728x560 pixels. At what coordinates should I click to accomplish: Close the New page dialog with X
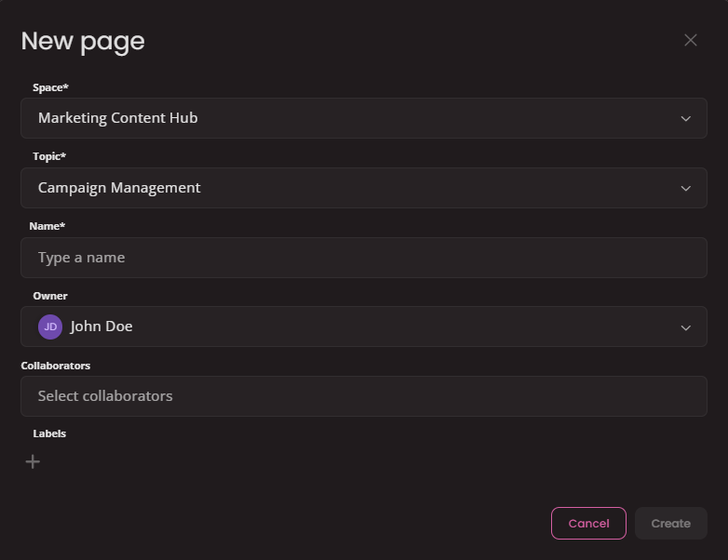[690, 40]
